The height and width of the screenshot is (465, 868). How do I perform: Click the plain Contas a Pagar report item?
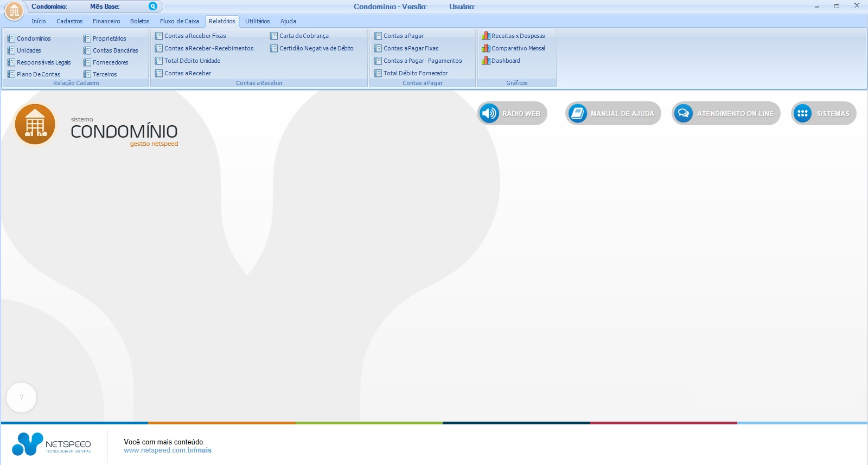coord(399,36)
